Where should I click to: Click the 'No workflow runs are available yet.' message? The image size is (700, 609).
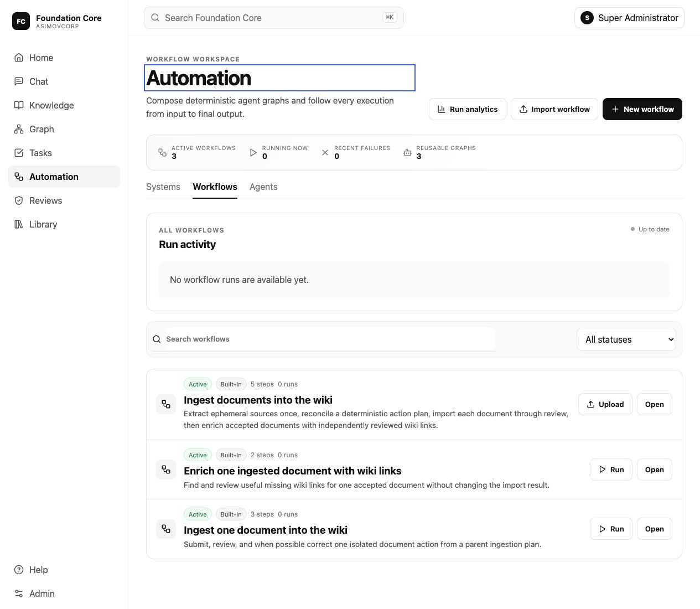pos(239,280)
